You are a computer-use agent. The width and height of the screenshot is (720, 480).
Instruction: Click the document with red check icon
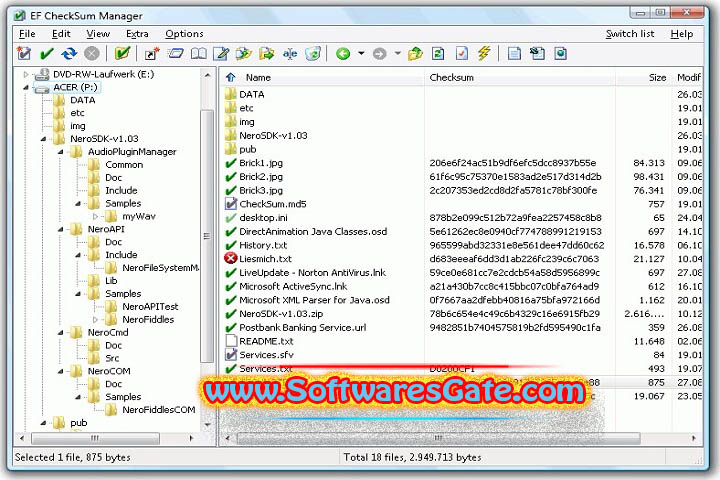461,54
